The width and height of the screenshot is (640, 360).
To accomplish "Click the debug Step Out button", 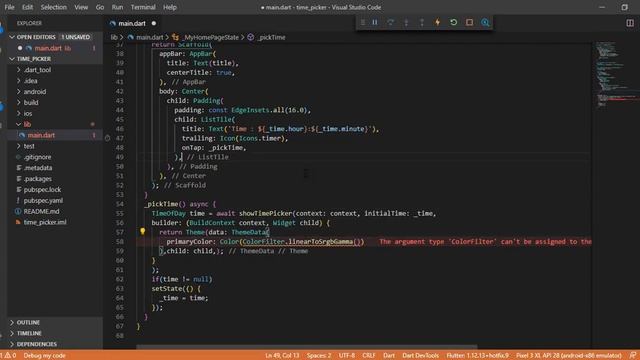I will (x=422, y=22).
